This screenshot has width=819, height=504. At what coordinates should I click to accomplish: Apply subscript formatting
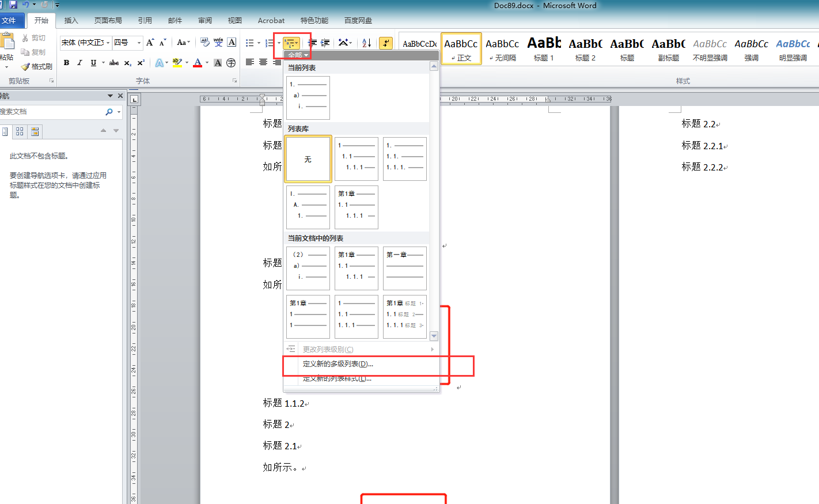128,63
